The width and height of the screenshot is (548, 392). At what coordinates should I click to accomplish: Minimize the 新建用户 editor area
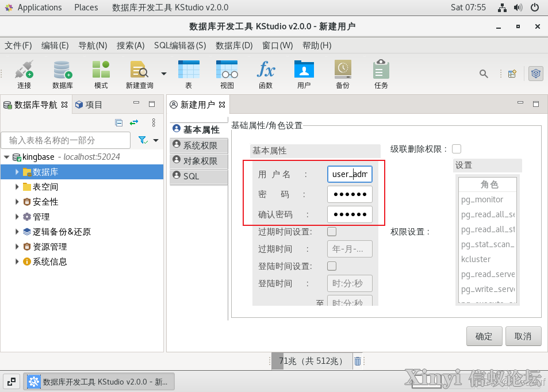tap(520, 103)
